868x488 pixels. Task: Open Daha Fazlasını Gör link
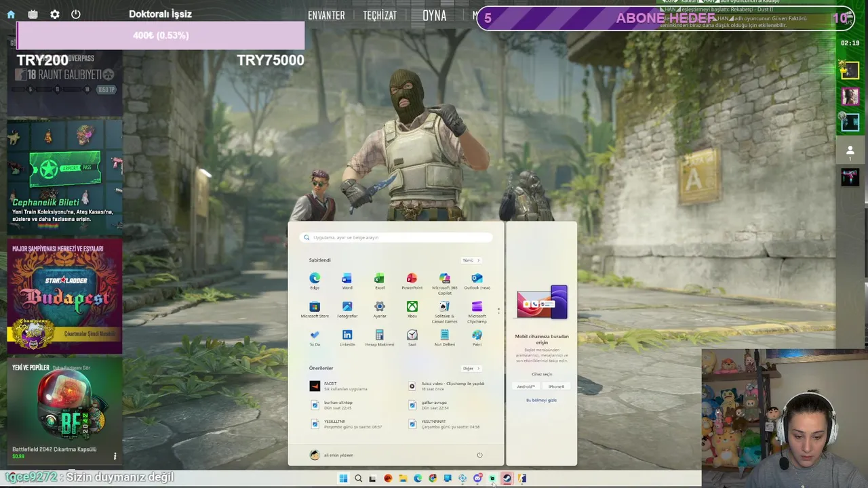pyautogui.click(x=72, y=368)
